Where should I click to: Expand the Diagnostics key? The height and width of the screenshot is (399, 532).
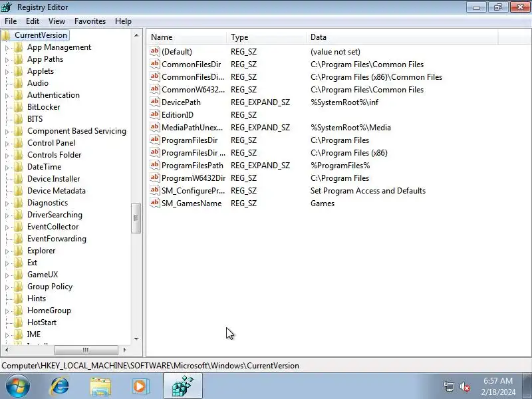click(7, 203)
